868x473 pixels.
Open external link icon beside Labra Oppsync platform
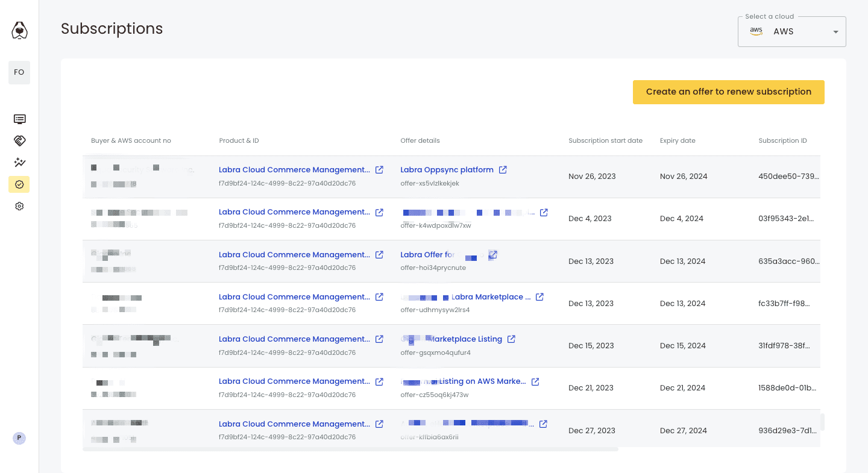pos(503,170)
